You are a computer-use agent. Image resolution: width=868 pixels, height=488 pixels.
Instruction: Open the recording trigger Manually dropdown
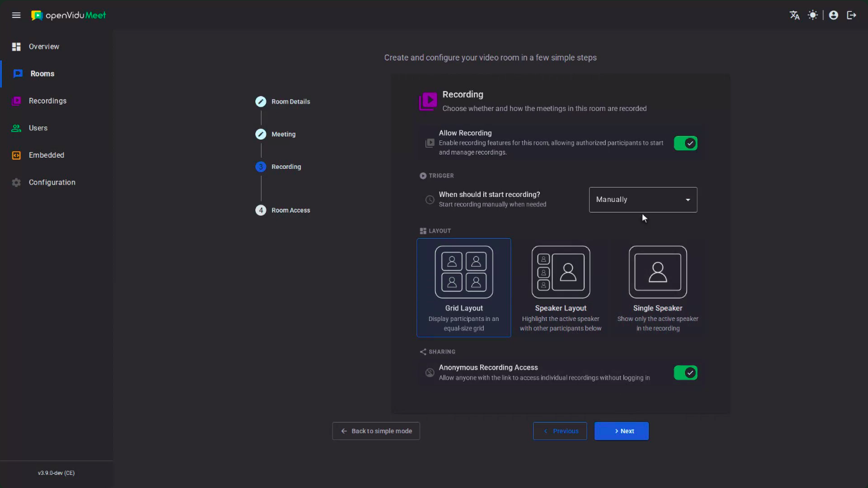coord(643,199)
